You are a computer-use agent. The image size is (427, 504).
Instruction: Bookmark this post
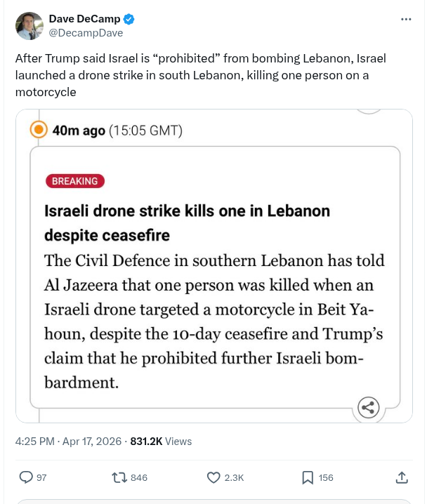[x=308, y=477]
